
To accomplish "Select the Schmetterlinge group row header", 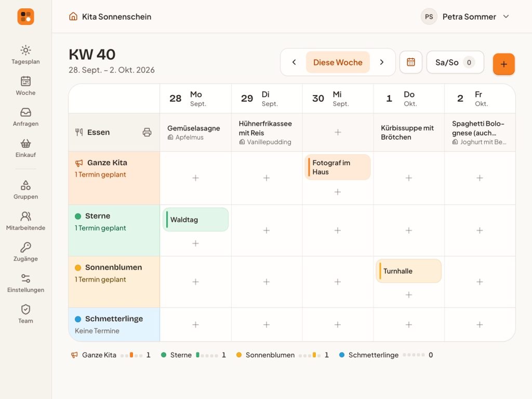I will tap(114, 325).
